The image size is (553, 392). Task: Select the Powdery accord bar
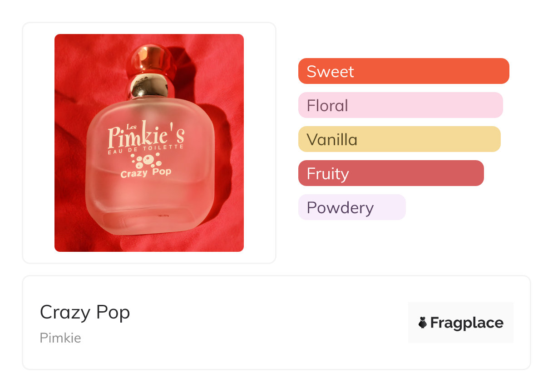(x=352, y=207)
